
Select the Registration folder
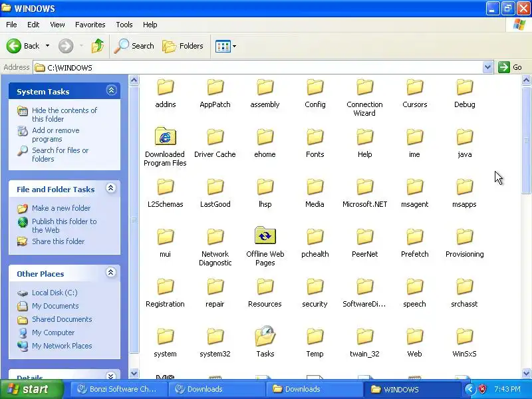tap(165, 293)
